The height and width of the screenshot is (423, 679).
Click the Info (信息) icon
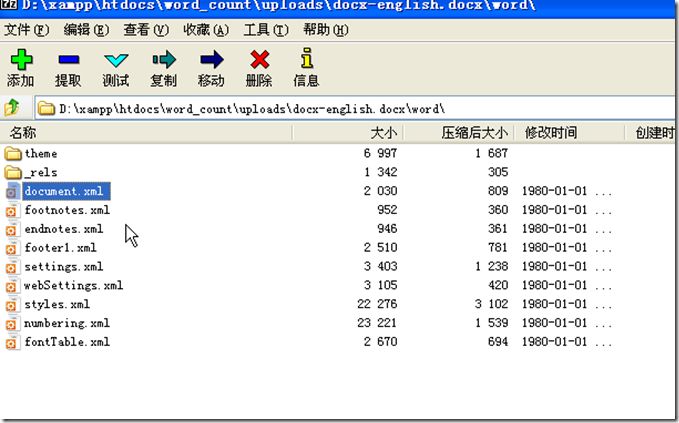(x=307, y=58)
